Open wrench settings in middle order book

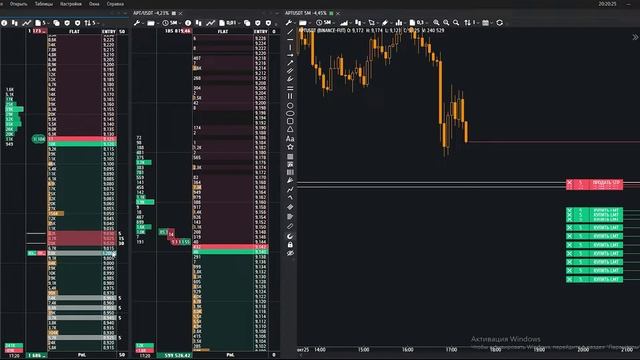pyautogui.click(x=138, y=23)
